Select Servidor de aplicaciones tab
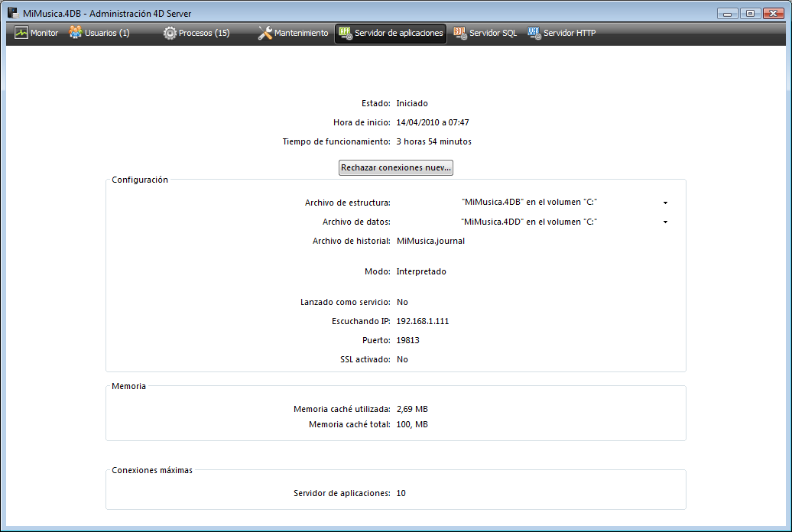Viewport: 792px width, 532px height. (x=391, y=33)
